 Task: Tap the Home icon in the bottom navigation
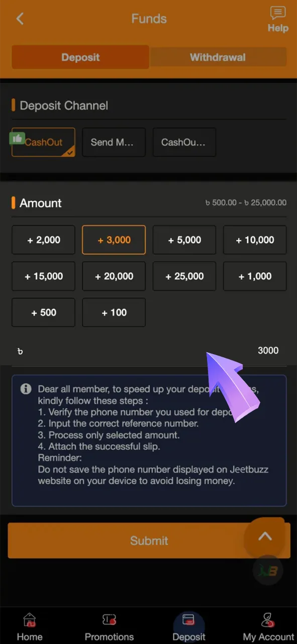pos(29,625)
